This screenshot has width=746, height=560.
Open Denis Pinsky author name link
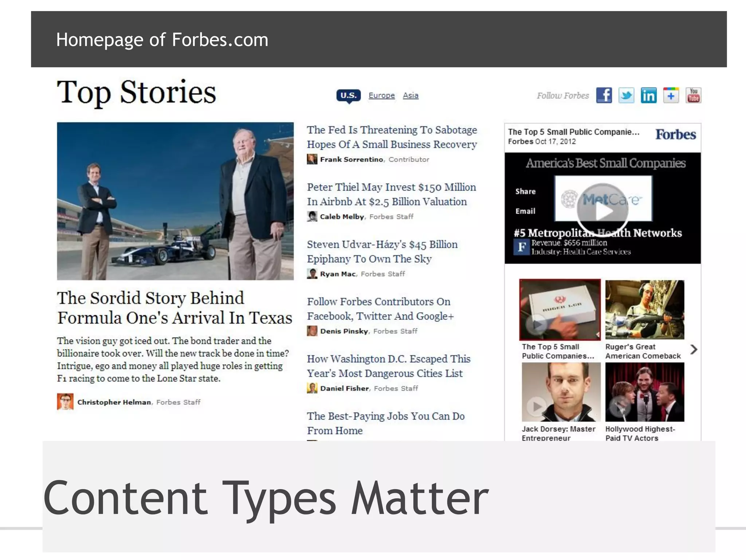pyautogui.click(x=344, y=331)
